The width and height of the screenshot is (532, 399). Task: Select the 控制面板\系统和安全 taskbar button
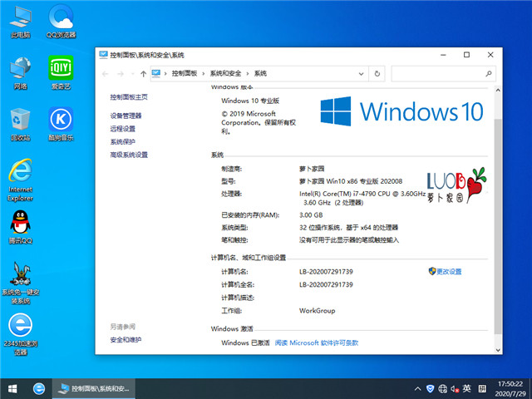tap(94, 389)
